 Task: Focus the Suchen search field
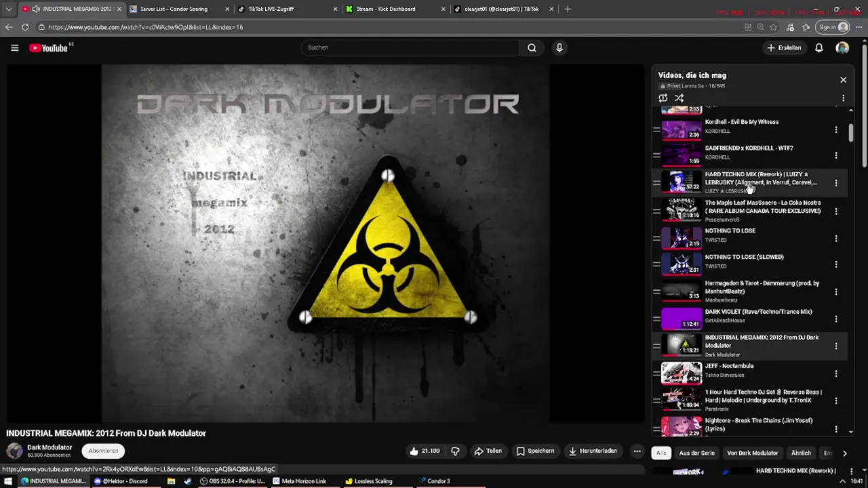click(x=410, y=47)
